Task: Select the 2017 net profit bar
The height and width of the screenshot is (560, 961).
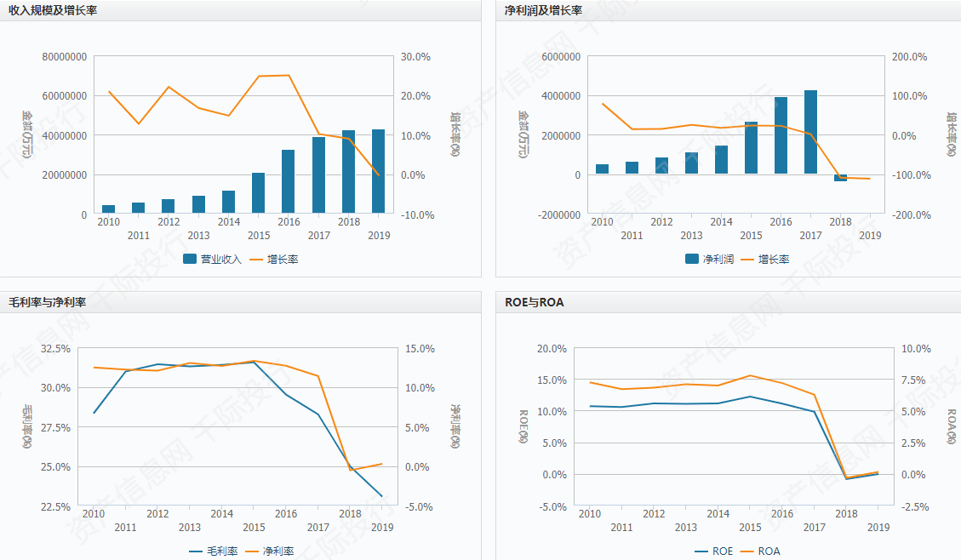Action: (811, 133)
